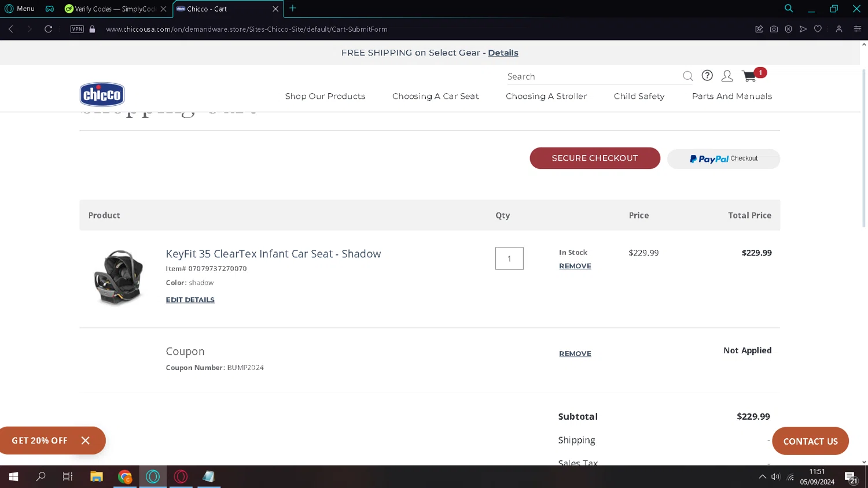Open the GX Corner gamepad icon

coord(50,9)
